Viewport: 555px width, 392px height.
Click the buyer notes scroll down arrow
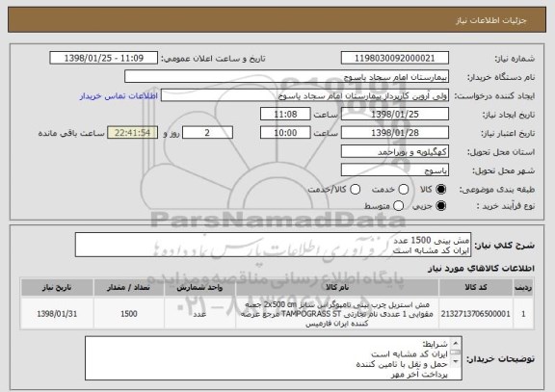pos(456,361)
